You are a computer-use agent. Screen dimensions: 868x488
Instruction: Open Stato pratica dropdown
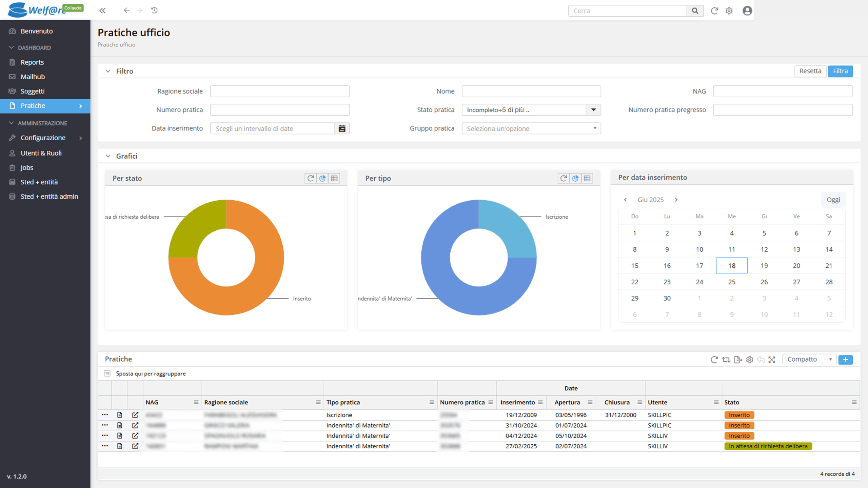click(x=593, y=110)
